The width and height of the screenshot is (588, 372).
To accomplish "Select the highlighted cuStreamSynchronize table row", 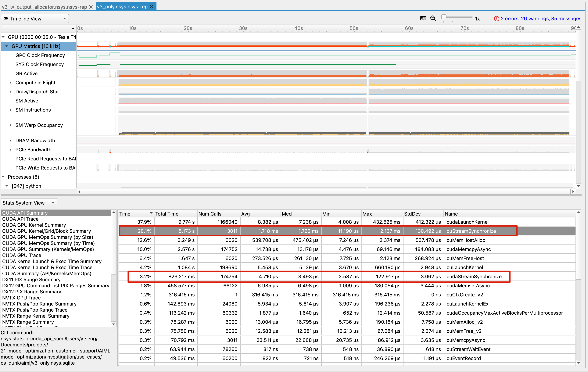I will point(293,231).
